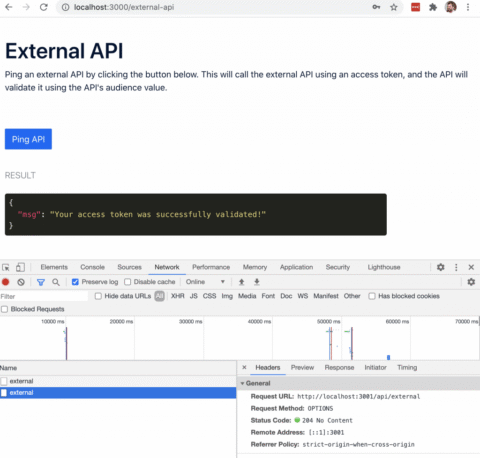Image resolution: width=480 pixels, height=458 pixels.
Task: Show the Headers detail tab
Action: click(x=268, y=367)
